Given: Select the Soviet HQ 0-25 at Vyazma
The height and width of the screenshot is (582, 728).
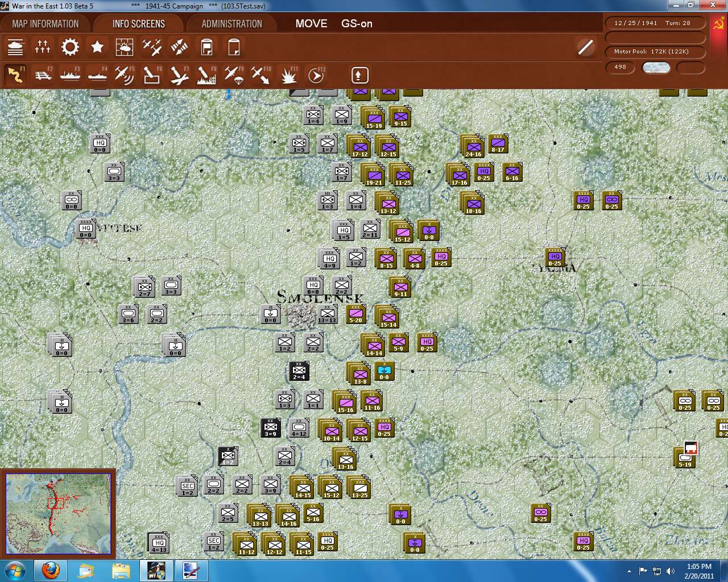Looking at the screenshot, I should coord(555,257).
